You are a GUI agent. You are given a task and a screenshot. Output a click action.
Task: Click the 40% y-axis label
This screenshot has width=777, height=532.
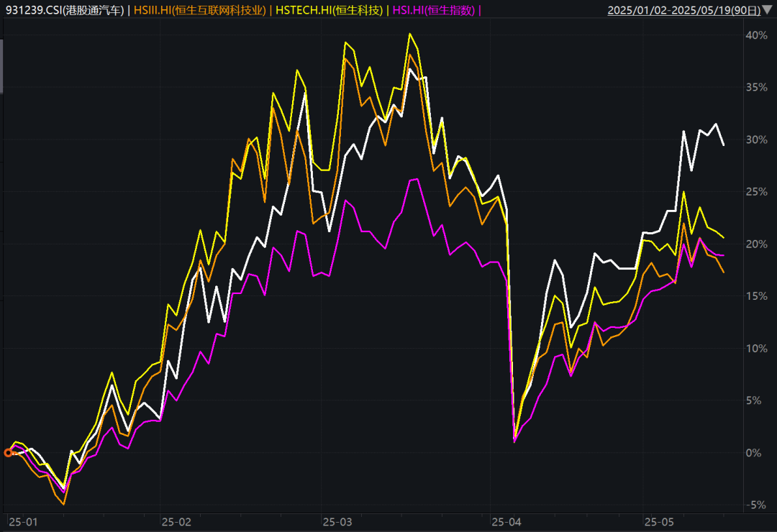click(x=757, y=35)
